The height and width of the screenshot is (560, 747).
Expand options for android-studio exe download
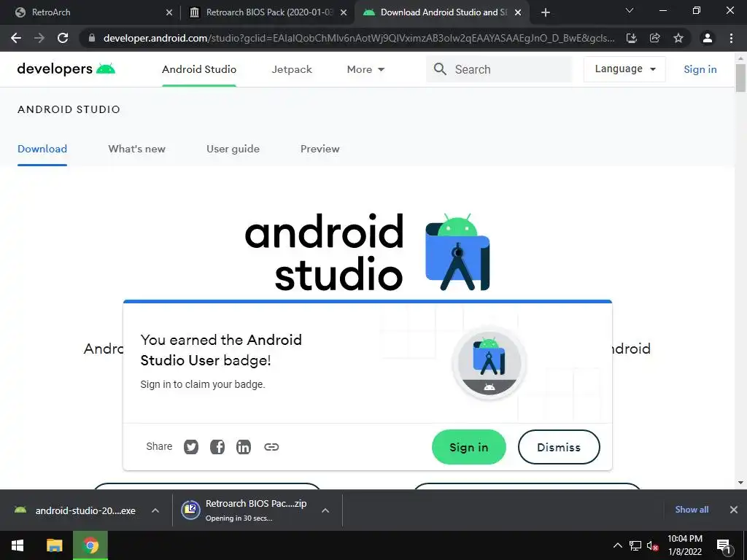(x=155, y=510)
